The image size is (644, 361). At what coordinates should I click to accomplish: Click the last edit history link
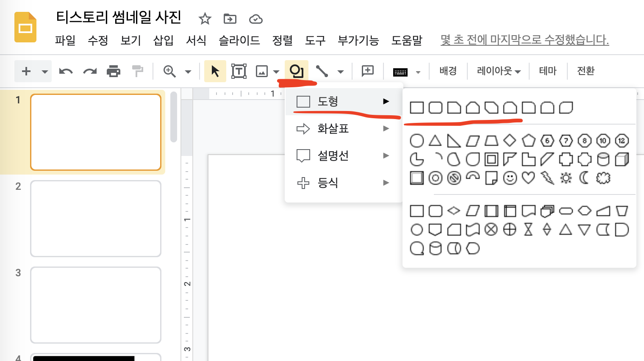pos(525,40)
